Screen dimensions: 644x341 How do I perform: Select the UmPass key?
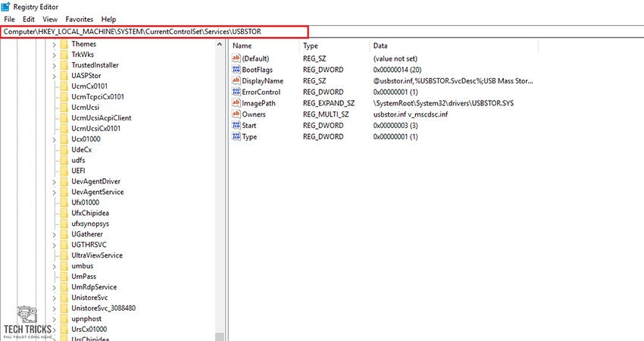84,276
